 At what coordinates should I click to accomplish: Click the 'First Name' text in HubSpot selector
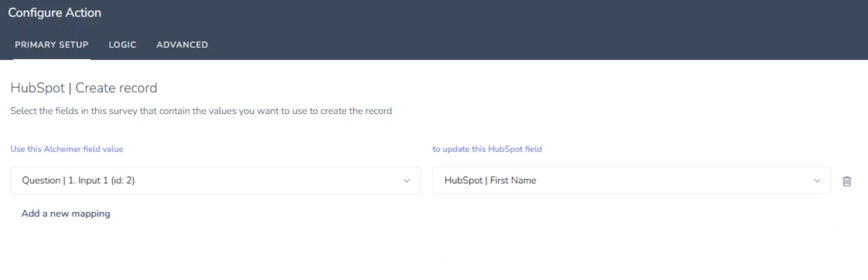(x=513, y=181)
